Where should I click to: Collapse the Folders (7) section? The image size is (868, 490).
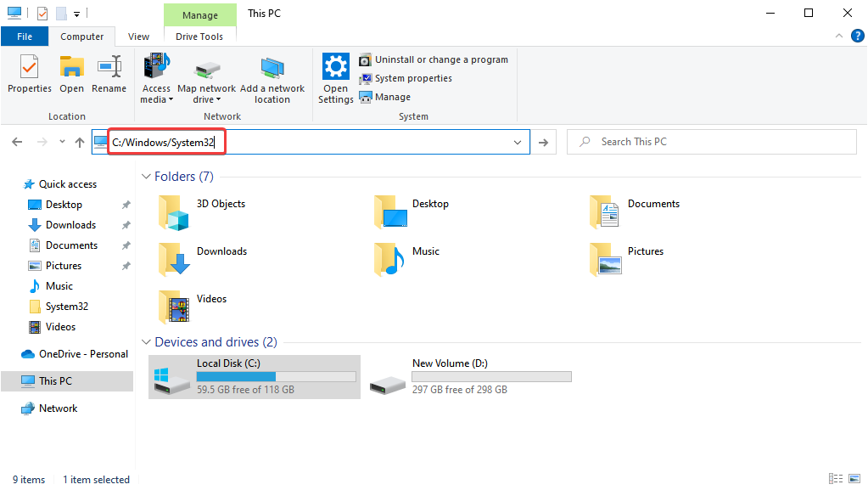146,177
